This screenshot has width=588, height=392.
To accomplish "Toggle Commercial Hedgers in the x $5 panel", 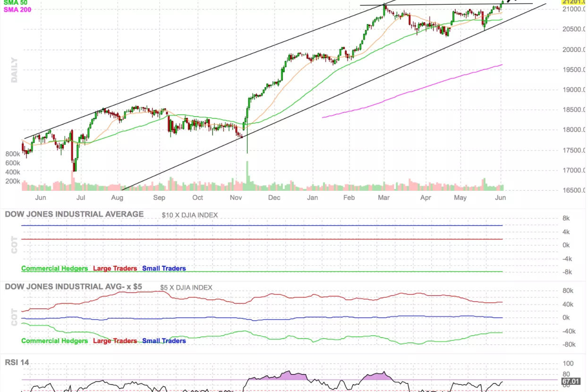I will pyautogui.click(x=54, y=341).
